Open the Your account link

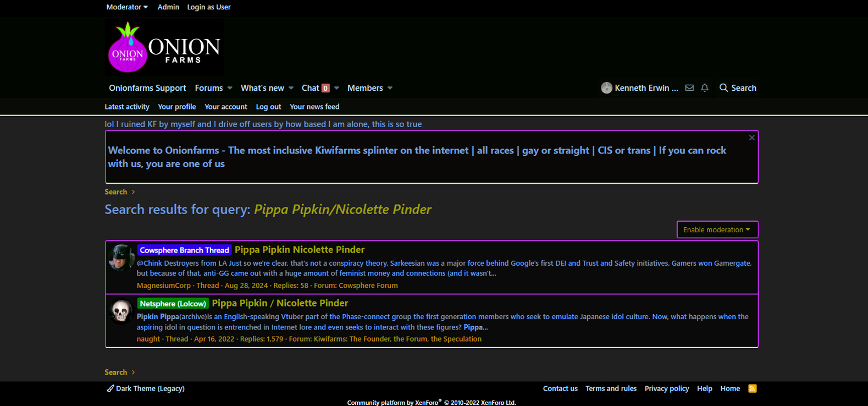[x=226, y=107]
